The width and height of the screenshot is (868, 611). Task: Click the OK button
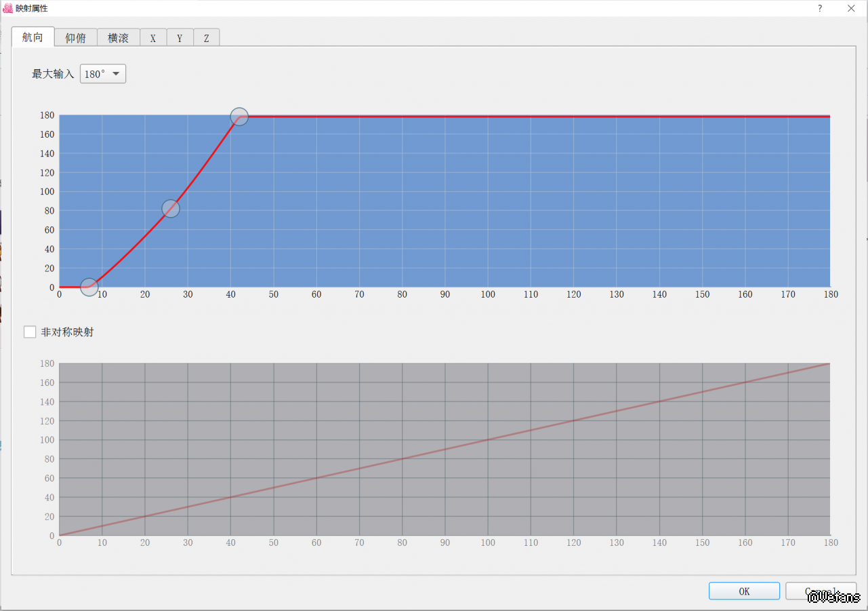pyautogui.click(x=744, y=591)
